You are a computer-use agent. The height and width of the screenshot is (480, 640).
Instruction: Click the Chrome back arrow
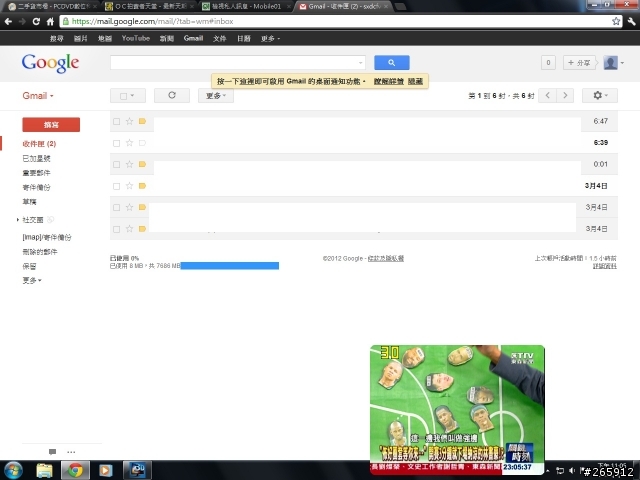(8, 21)
